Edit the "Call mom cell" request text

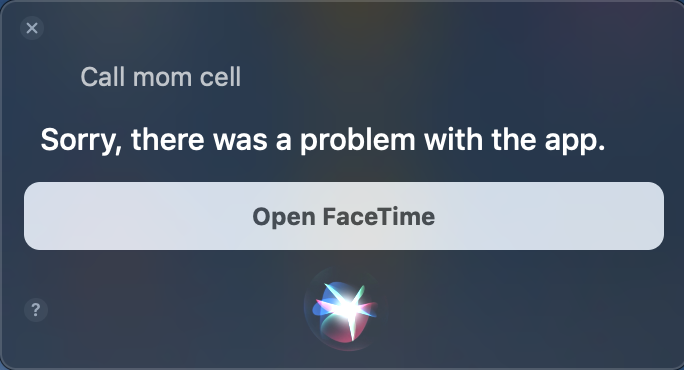coord(161,77)
